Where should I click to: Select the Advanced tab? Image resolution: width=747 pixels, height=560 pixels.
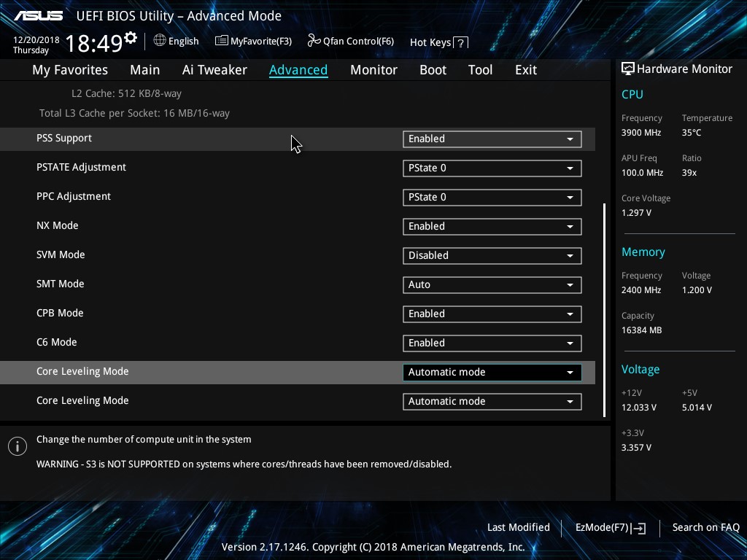(298, 70)
